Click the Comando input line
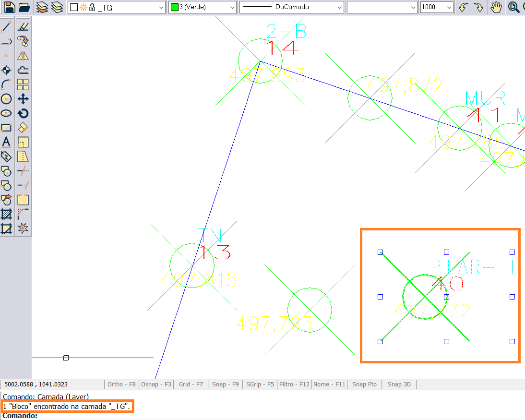The width and height of the screenshot is (525, 420). [240, 416]
